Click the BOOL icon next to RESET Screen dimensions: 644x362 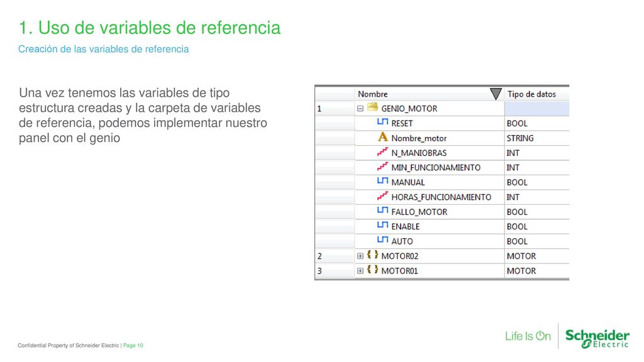click(382, 122)
